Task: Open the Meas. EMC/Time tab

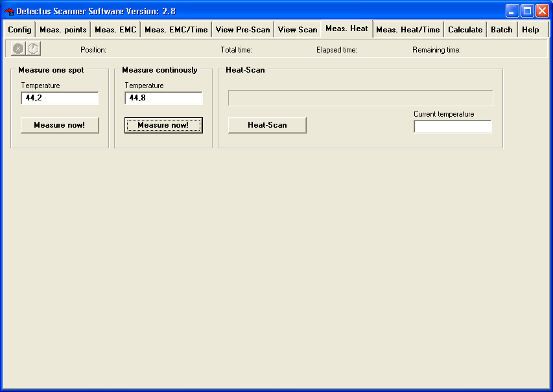Action: coord(176,30)
